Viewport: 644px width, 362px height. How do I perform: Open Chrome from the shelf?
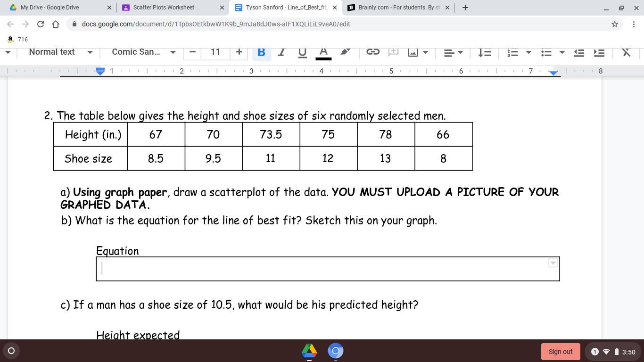pos(336,351)
